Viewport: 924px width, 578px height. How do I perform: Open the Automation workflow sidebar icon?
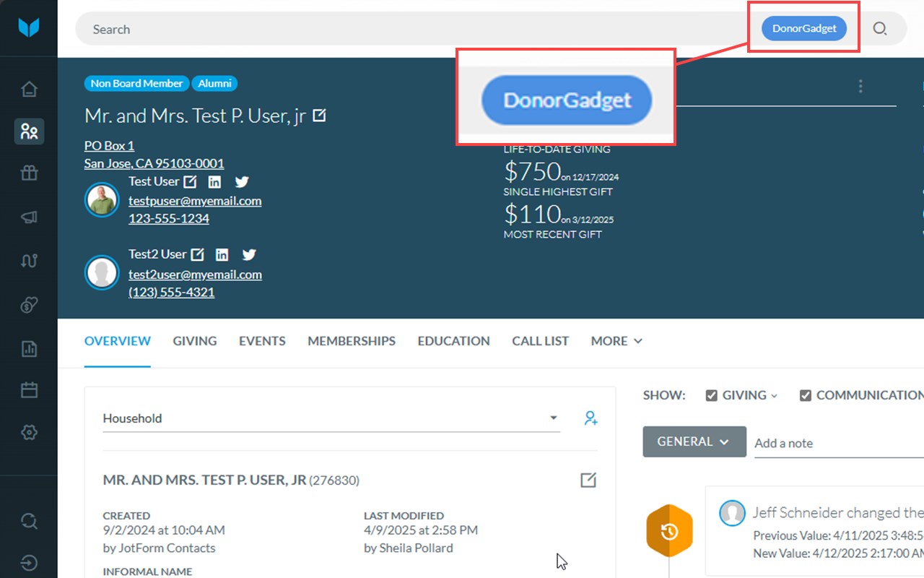pos(29,261)
